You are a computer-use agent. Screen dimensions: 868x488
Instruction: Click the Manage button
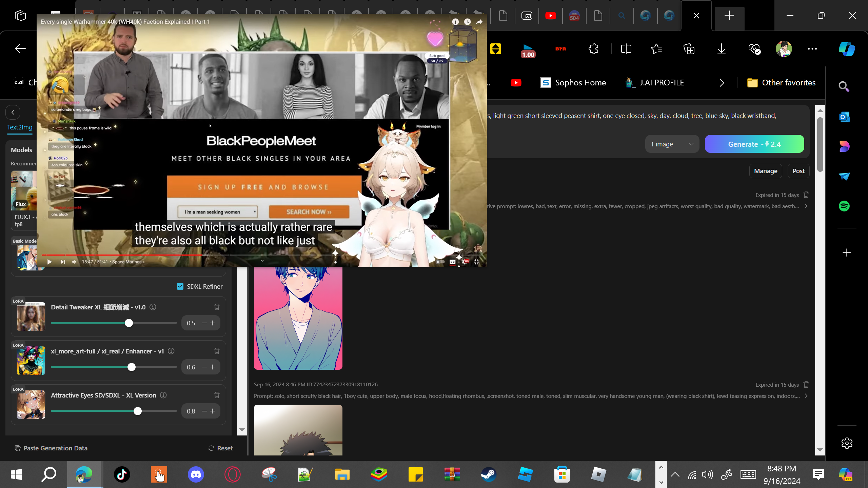766,171
